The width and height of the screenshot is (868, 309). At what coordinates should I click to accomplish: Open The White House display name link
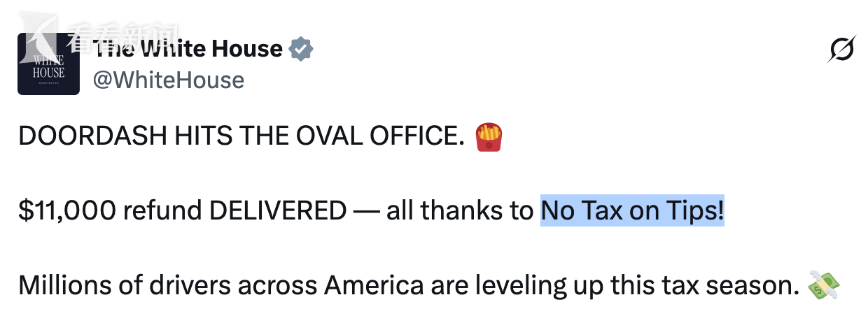(188, 49)
